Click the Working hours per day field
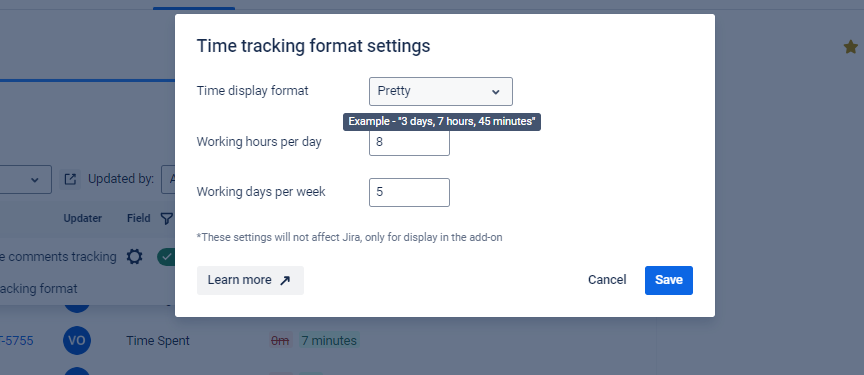Image resolution: width=864 pixels, height=375 pixels. (409, 142)
